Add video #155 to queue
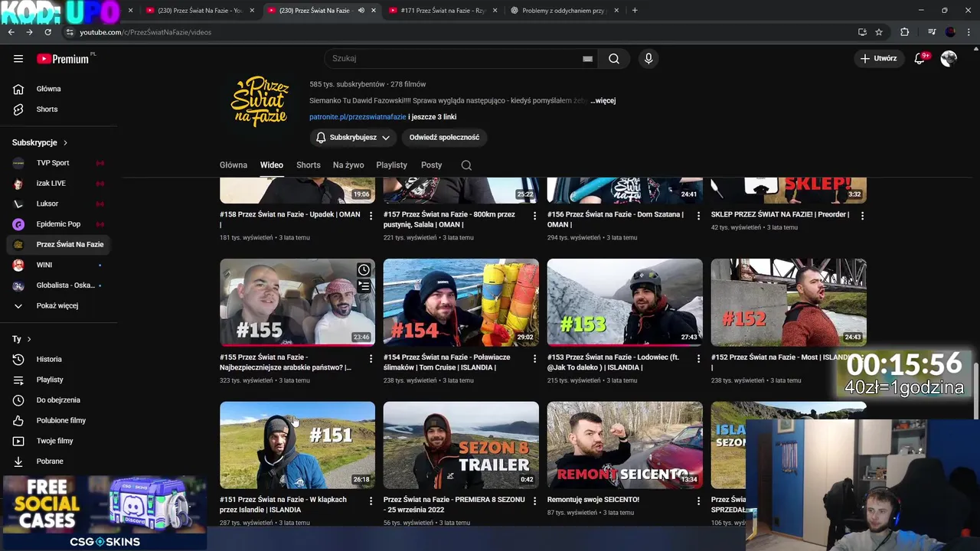Screen dimensions: 980x551 [x=364, y=286]
